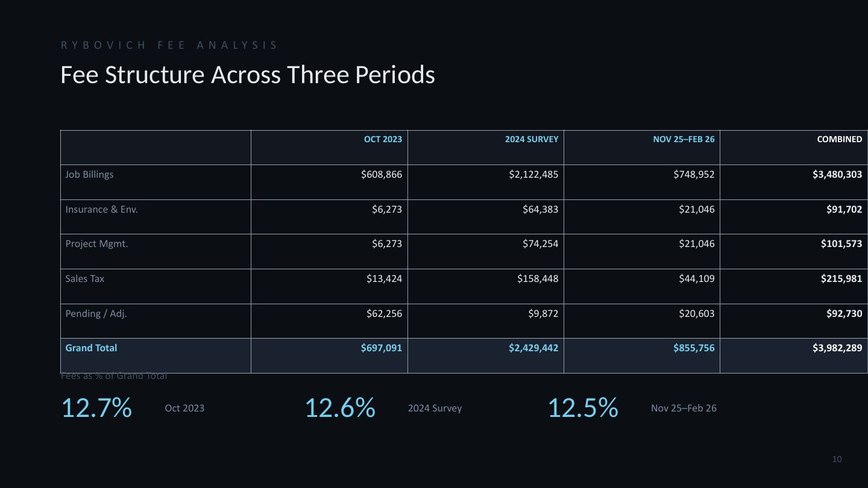Screen dimensions: 868x488
Task: Click the slide page number 10
Action: point(837,460)
